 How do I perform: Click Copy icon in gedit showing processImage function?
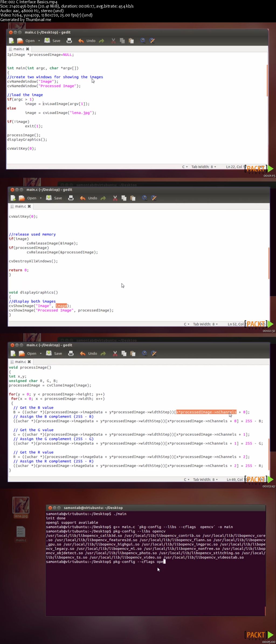click(x=124, y=353)
